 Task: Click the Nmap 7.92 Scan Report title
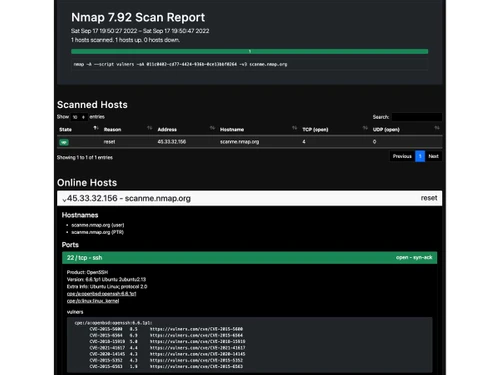pyautogui.click(x=138, y=17)
